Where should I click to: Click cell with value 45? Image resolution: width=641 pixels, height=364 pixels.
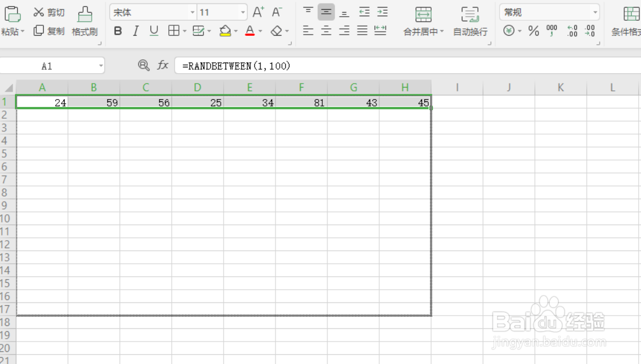[x=405, y=102]
